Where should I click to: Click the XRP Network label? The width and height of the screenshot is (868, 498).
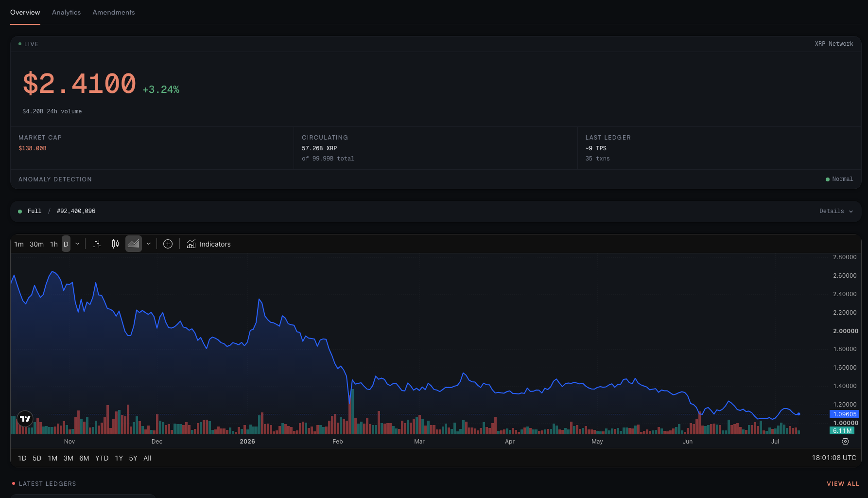point(834,44)
